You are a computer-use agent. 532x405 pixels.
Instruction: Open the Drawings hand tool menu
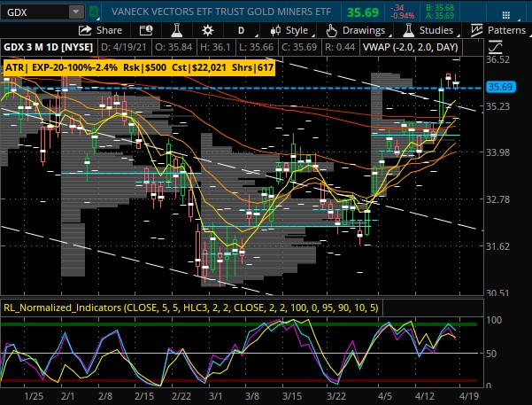tap(355, 31)
